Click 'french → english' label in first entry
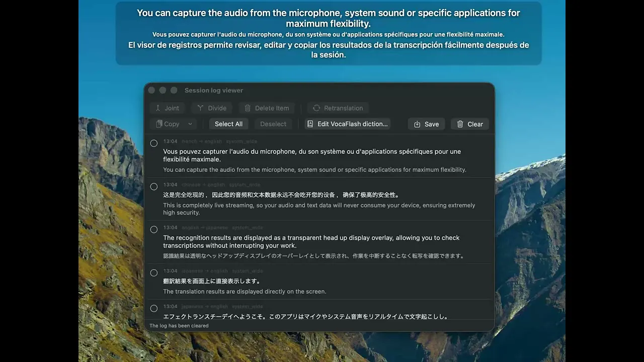 (x=202, y=142)
